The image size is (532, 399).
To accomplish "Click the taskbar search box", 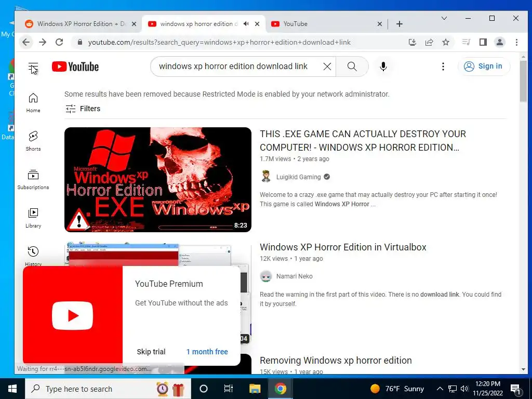I will click(x=108, y=389).
